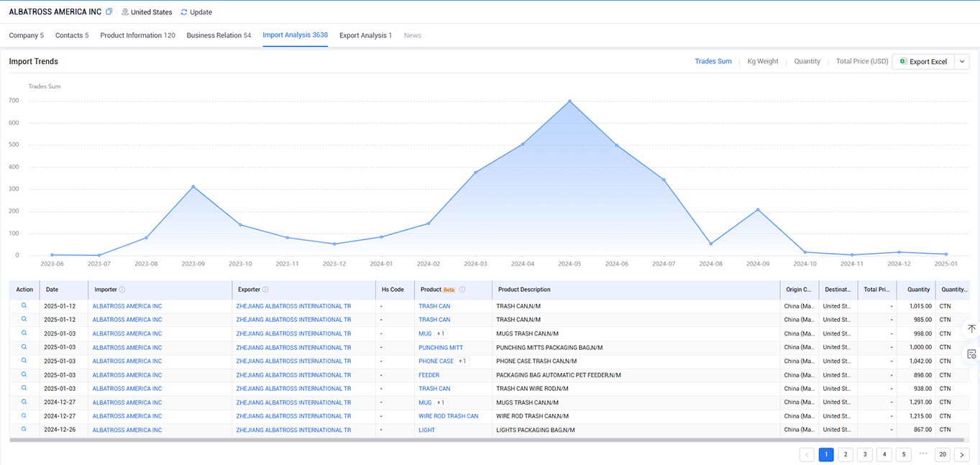Go to page 5
Image resolution: width=980 pixels, height=465 pixels.
tap(904, 455)
